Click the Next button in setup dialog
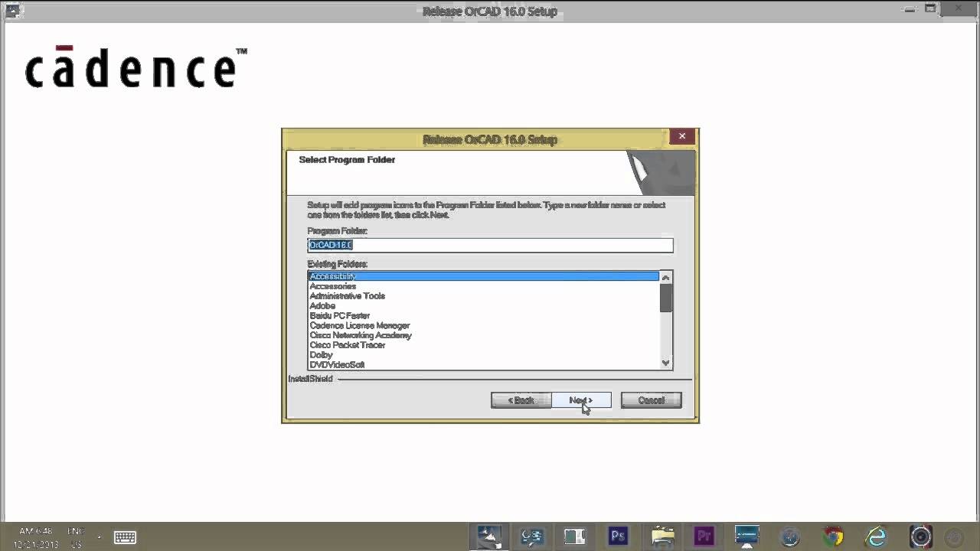The width and height of the screenshot is (980, 551). [580, 400]
